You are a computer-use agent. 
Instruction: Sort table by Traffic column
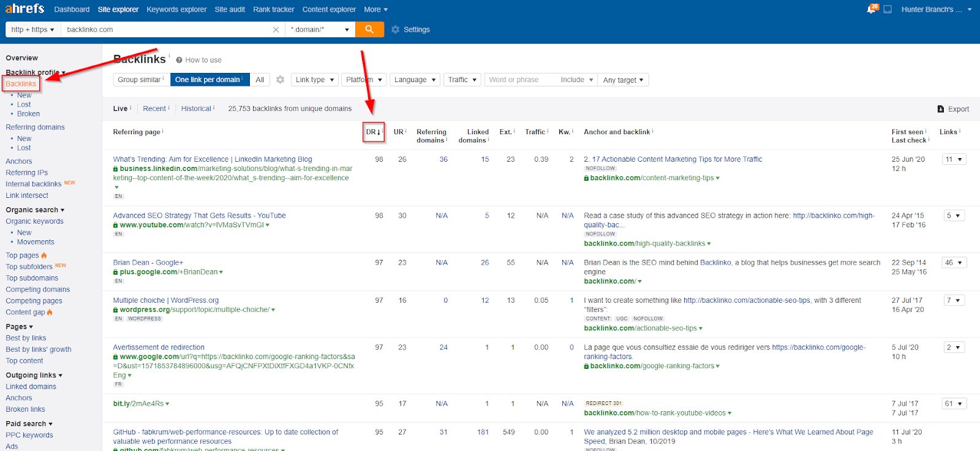point(537,132)
